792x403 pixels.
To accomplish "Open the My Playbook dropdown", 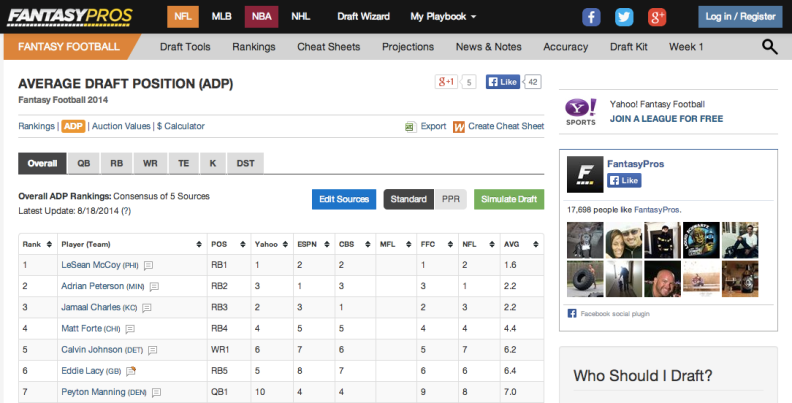I will tap(443, 17).
